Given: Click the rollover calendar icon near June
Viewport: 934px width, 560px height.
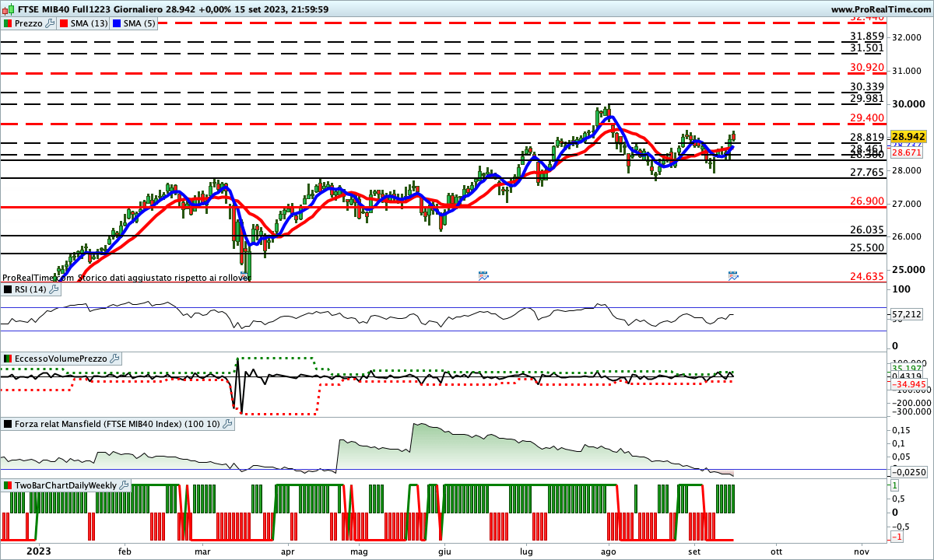Looking at the screenshot, I should (x=483, y=275).
